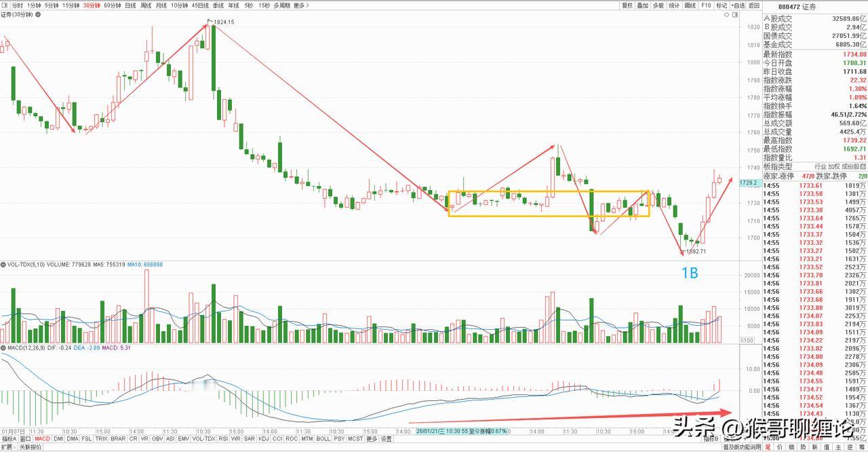Open the 指标A selector
Image resolution: width=868 pixels, height=452 pixels.
pos(9,438)
